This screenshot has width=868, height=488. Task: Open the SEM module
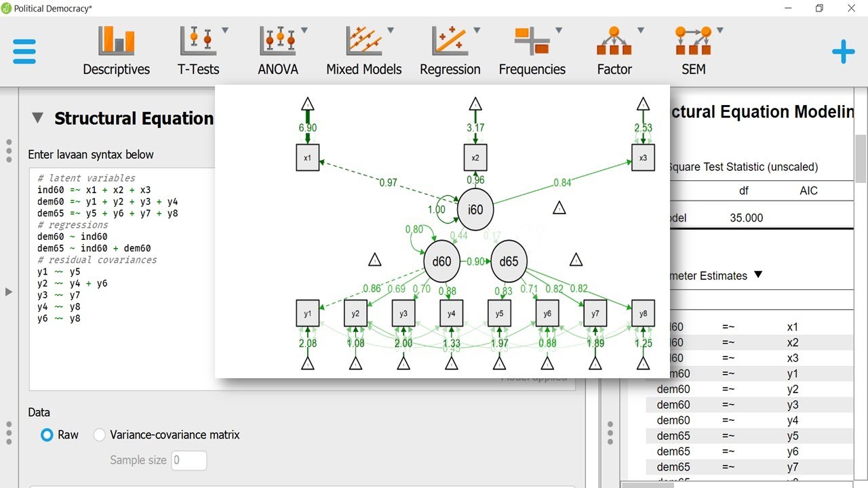tap(693, 51)
